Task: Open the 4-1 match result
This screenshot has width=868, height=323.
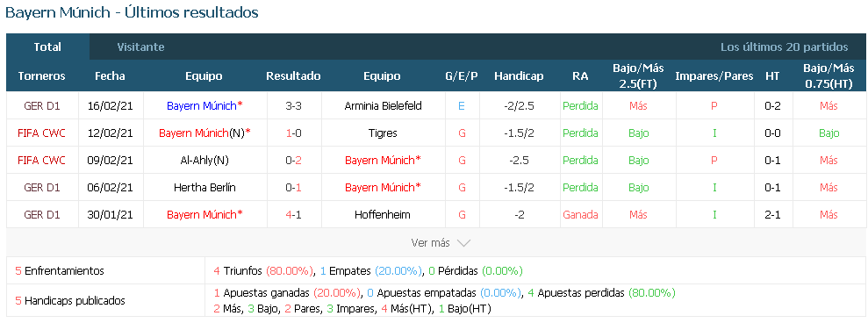Action: click(293, 214)
